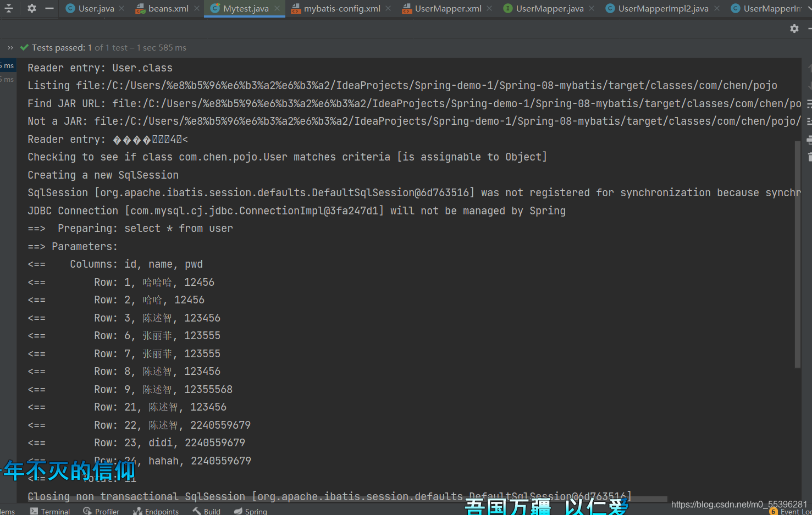
Task: Open the run panel settings gear menu
Action: (x=794, y=28)
